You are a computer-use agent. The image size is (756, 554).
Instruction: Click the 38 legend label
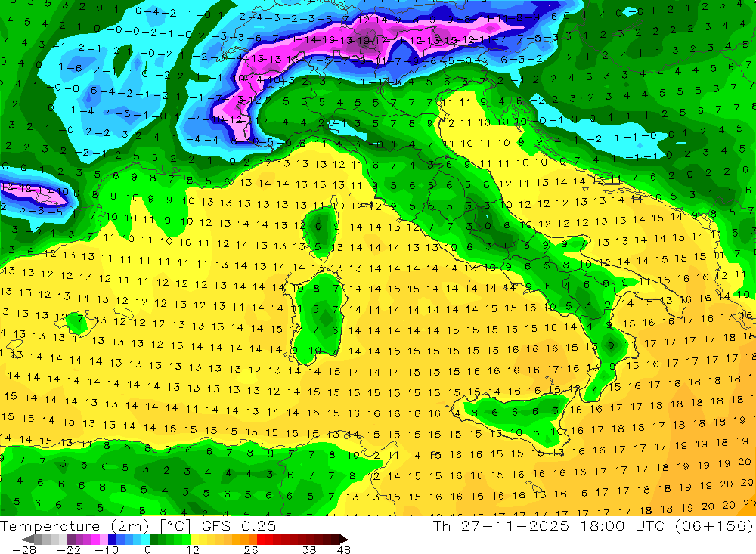coord(309,550)
